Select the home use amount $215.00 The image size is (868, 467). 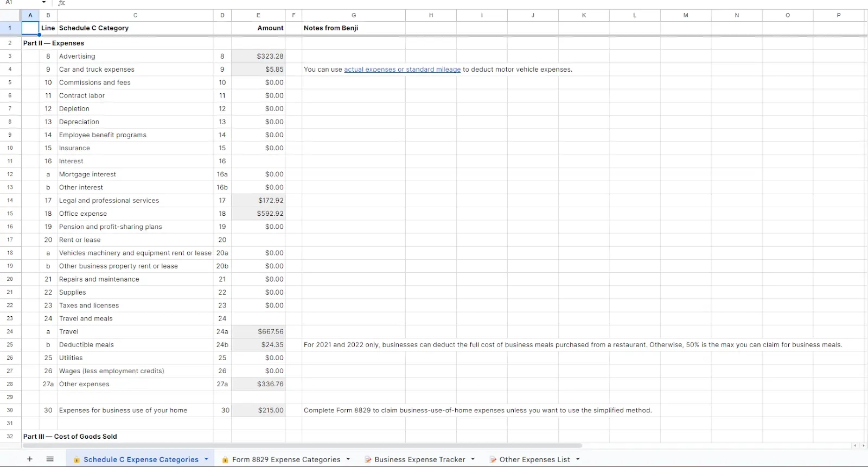pyautogui.click(x=258, y=410)
